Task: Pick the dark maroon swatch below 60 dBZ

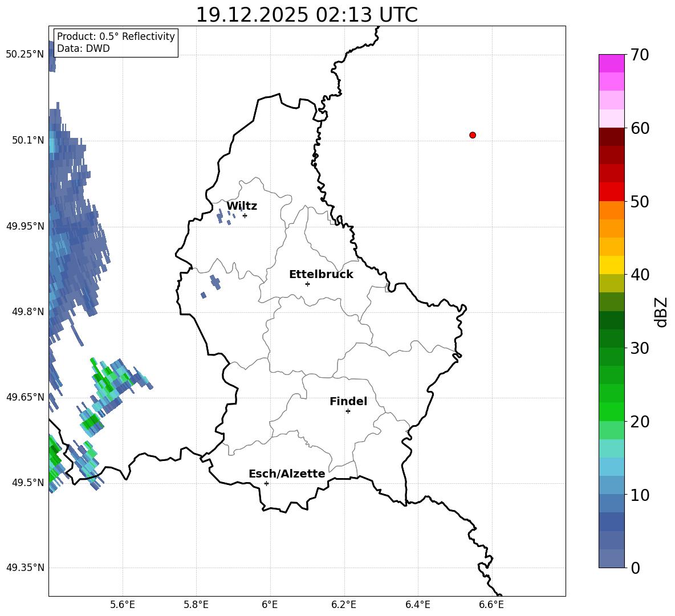Action: pos(611,137)
